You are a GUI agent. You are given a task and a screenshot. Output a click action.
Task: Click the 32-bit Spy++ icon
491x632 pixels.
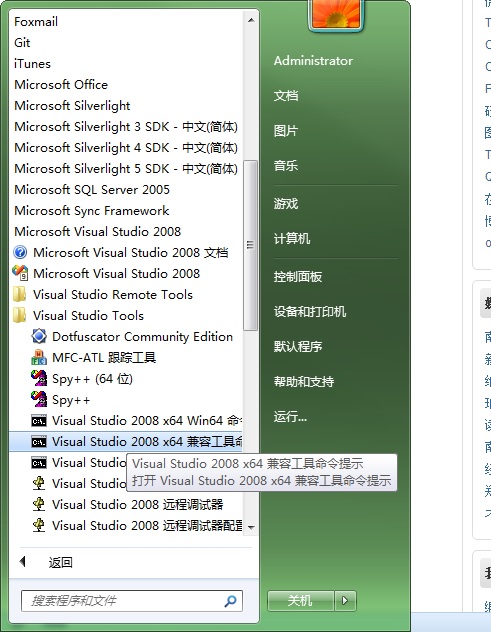click(x=39, y=399)
